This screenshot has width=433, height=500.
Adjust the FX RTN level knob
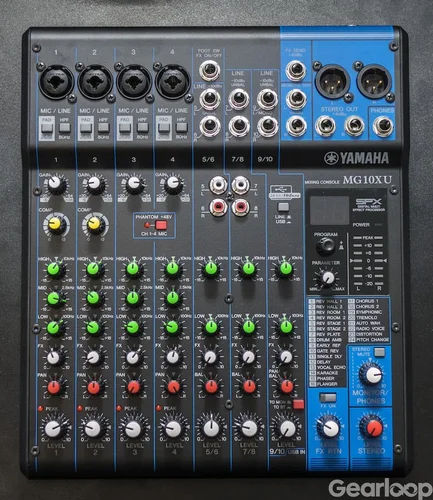330,429
